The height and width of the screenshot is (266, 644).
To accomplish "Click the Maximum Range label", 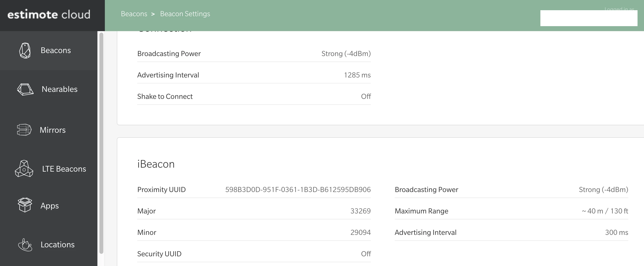I will 422,211.
